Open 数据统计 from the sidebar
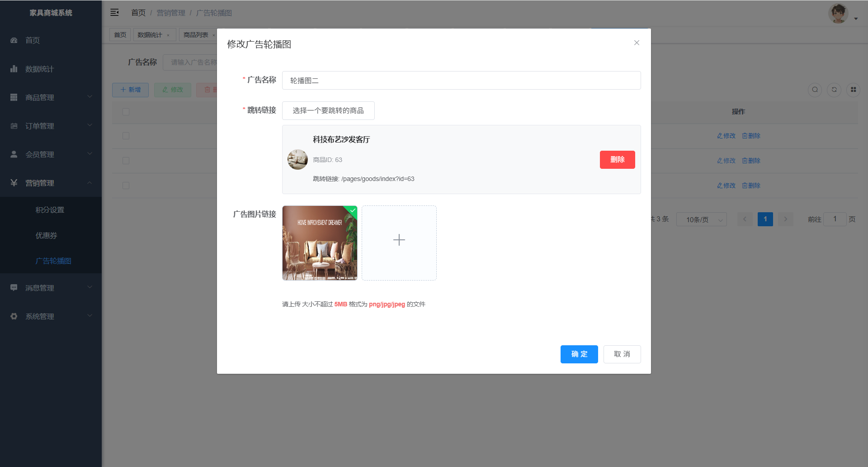 point(39,69)
